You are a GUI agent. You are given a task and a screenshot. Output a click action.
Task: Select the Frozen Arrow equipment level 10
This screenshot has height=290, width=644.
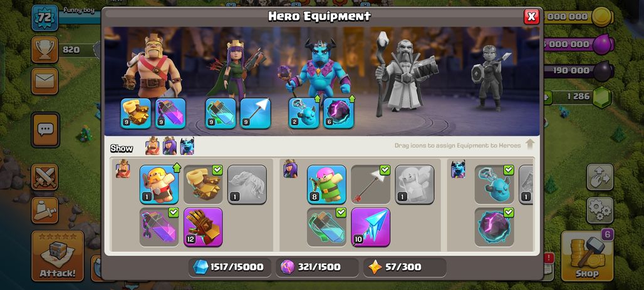[x=370, y=227]
